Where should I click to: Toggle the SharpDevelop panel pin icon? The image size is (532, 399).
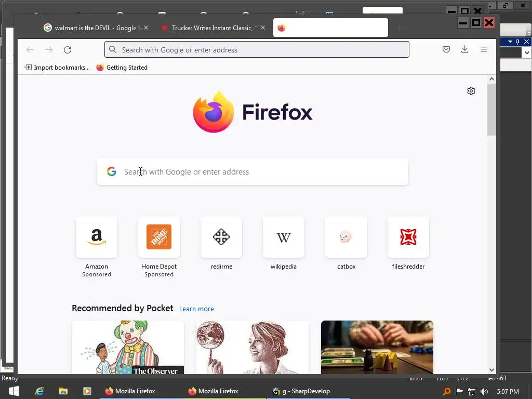(x=518, y=42)
